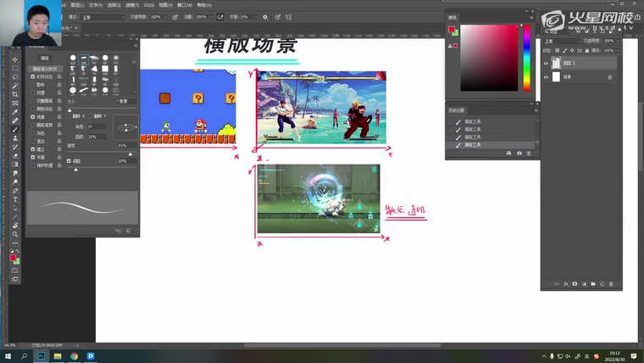Click the camera snapshot icon in History panel
The height and width of the screenshot is (363, 644).
519,153
